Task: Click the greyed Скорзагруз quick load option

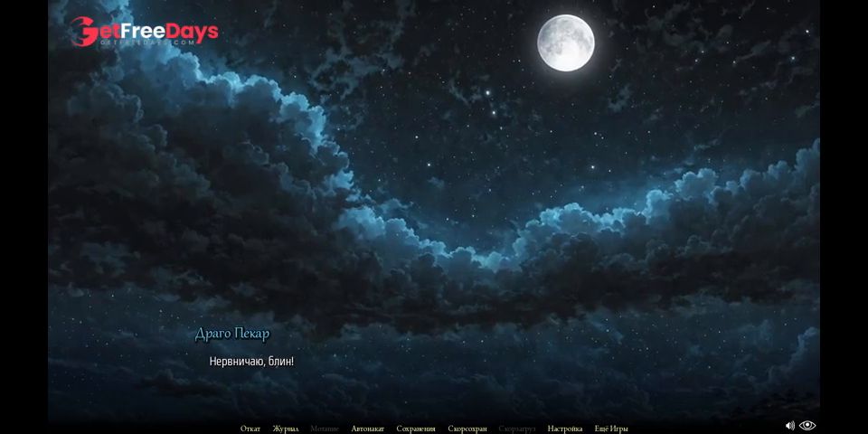Action: pos(517,429)
